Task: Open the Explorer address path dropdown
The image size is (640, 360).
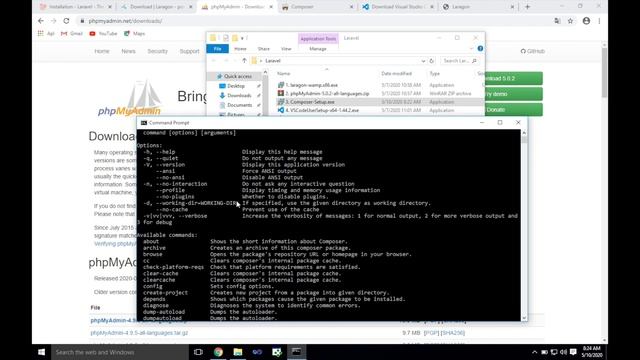Action: pos(423,60)
